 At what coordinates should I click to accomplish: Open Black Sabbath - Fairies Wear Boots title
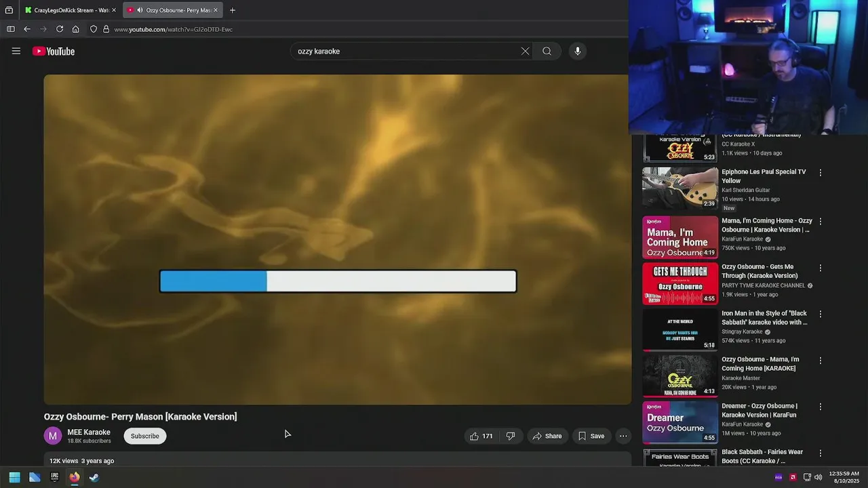click(x=762, y=456)
